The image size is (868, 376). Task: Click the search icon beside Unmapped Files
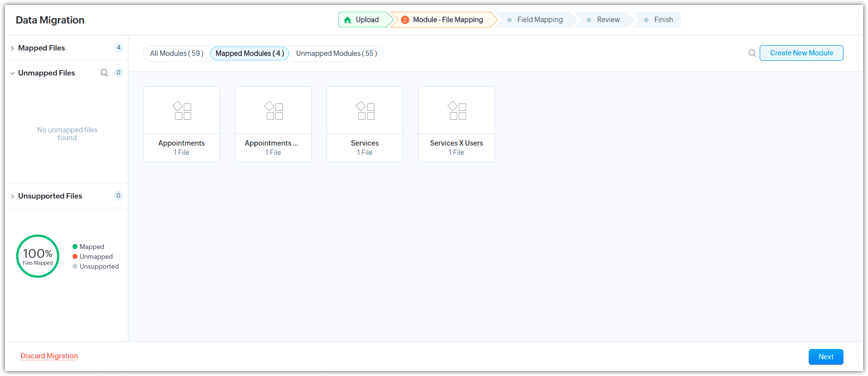[104, 73]
